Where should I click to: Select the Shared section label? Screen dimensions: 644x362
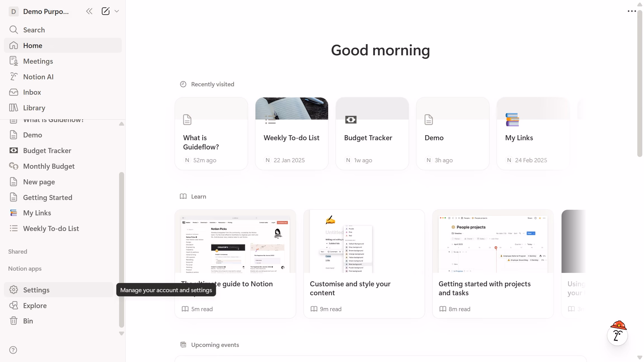tap(18, 251)
